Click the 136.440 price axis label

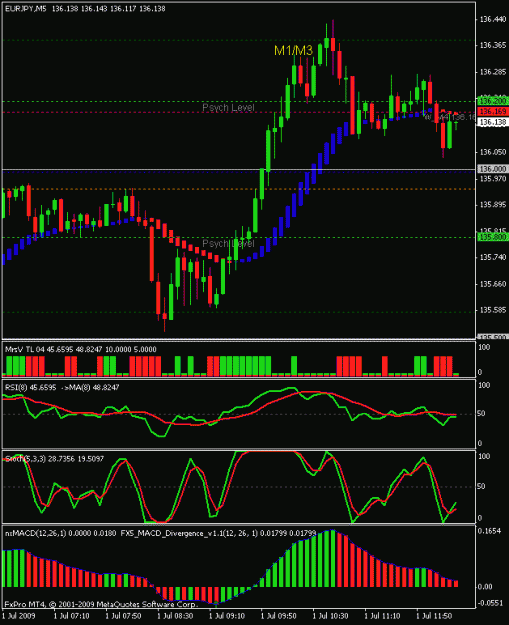493,20
